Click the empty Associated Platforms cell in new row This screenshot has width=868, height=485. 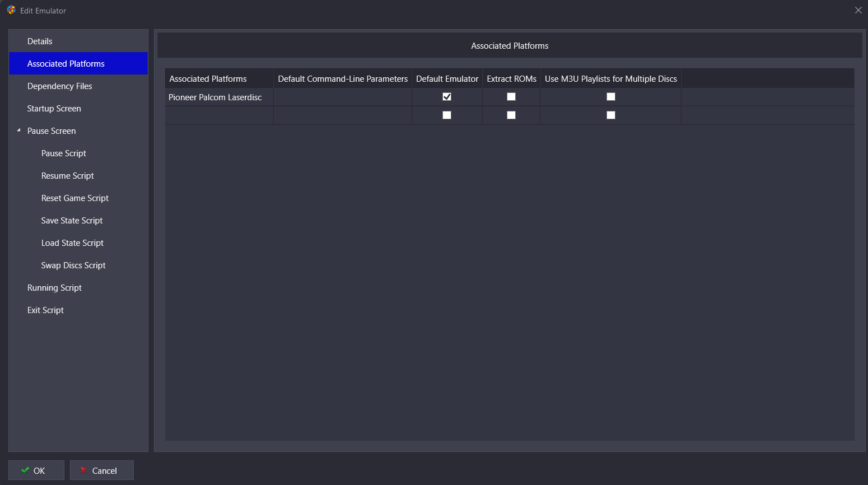[x=219, y=115]
